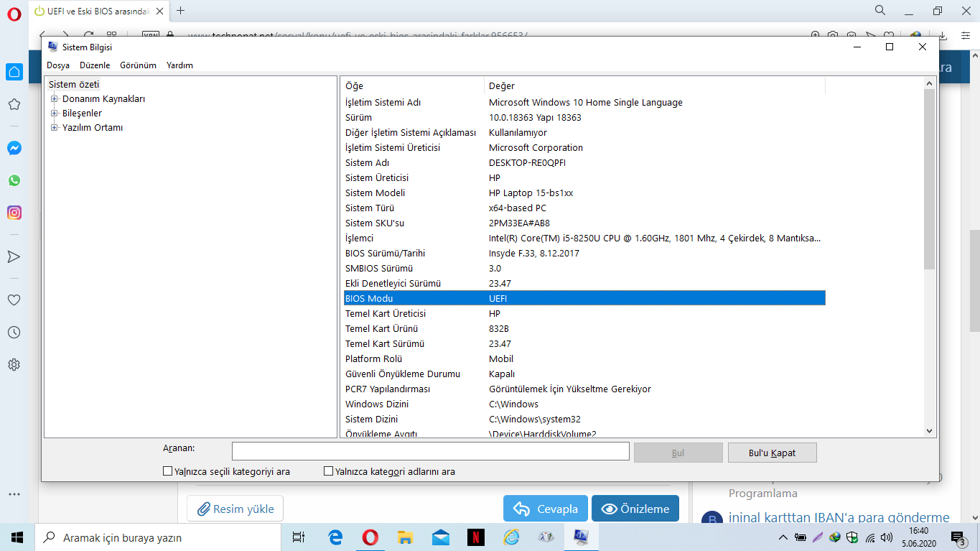This screenshot has width=980, height=551.
Task: Select the İşletim Sistemi Adı row
Action: [584, 102]
